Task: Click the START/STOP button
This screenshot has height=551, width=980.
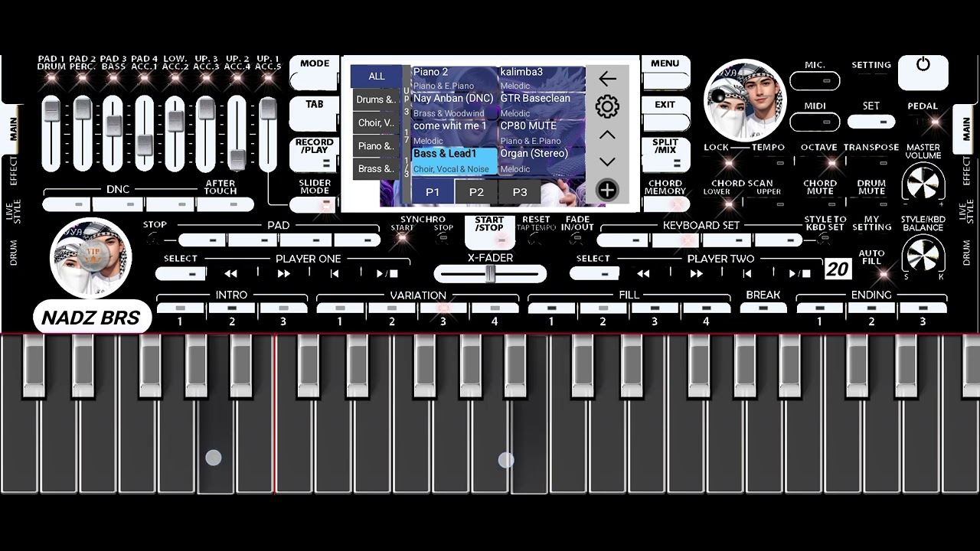Action: 489,233
